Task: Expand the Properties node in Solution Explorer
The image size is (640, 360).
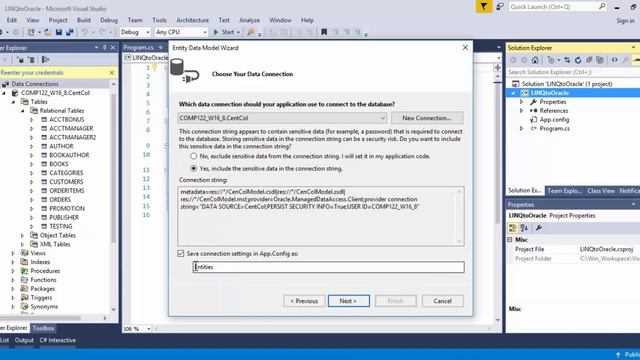Action: (x=521, y=102)
